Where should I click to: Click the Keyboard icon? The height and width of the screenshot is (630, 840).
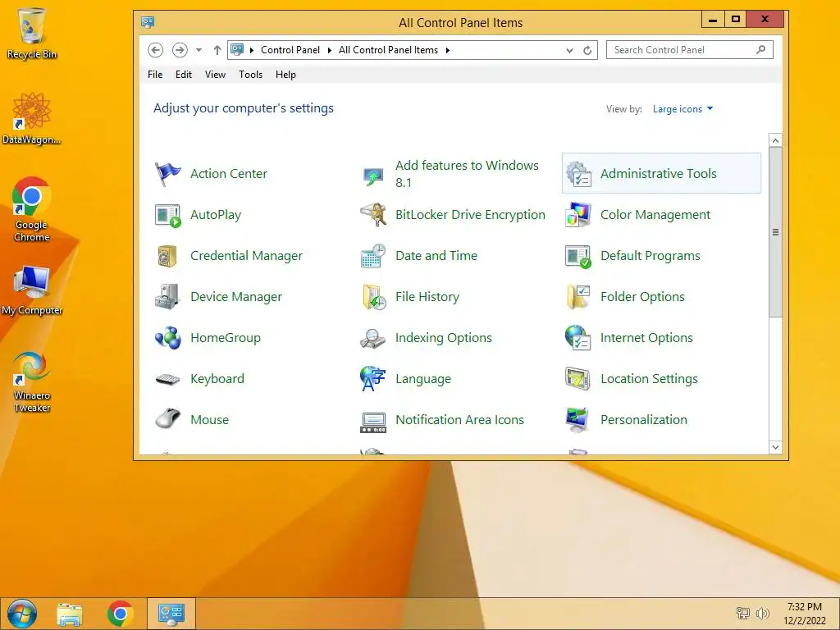(167, 379)
